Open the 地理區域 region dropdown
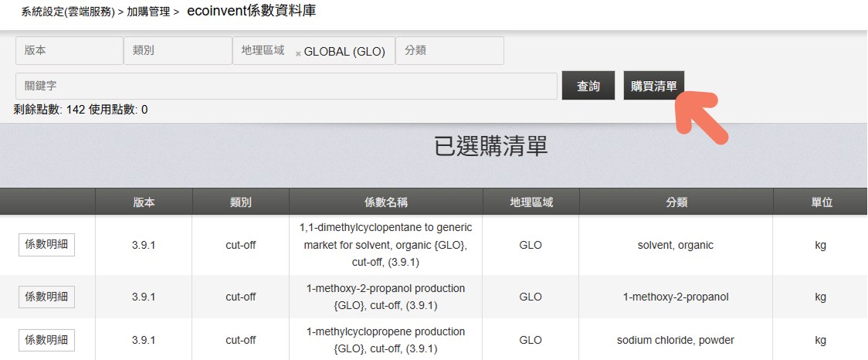This screenshot has width=868, height=360. click(314, 51)
